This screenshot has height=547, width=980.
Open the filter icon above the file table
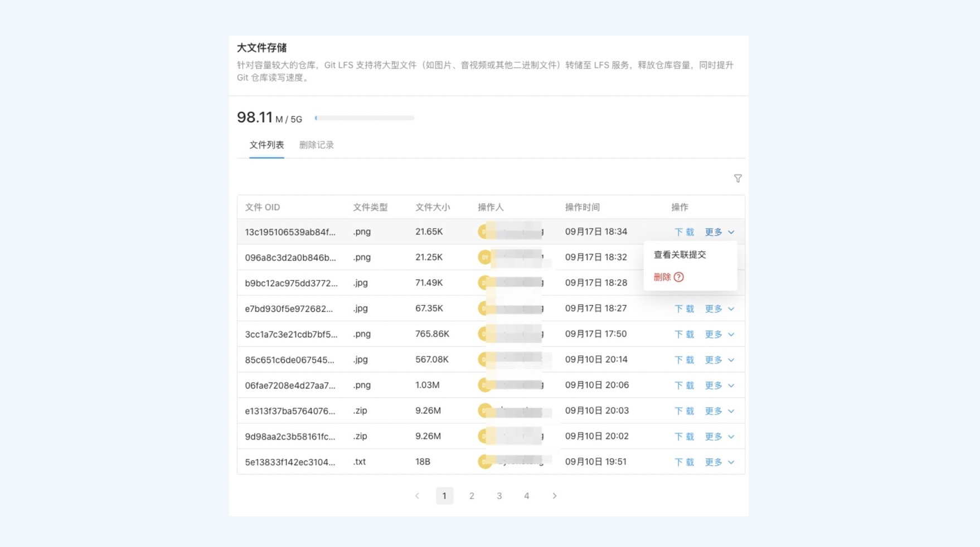click(x=738, y=178)
